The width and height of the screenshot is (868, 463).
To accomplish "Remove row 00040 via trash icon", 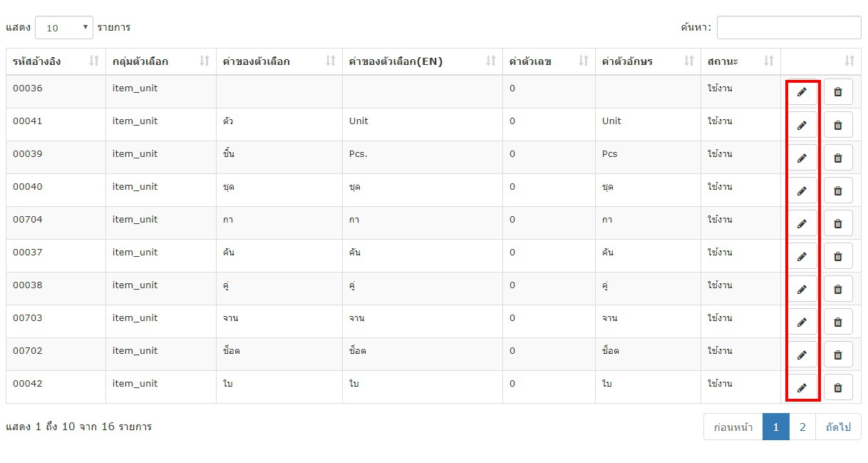I will pyautogui.click(x=838, y=190).
